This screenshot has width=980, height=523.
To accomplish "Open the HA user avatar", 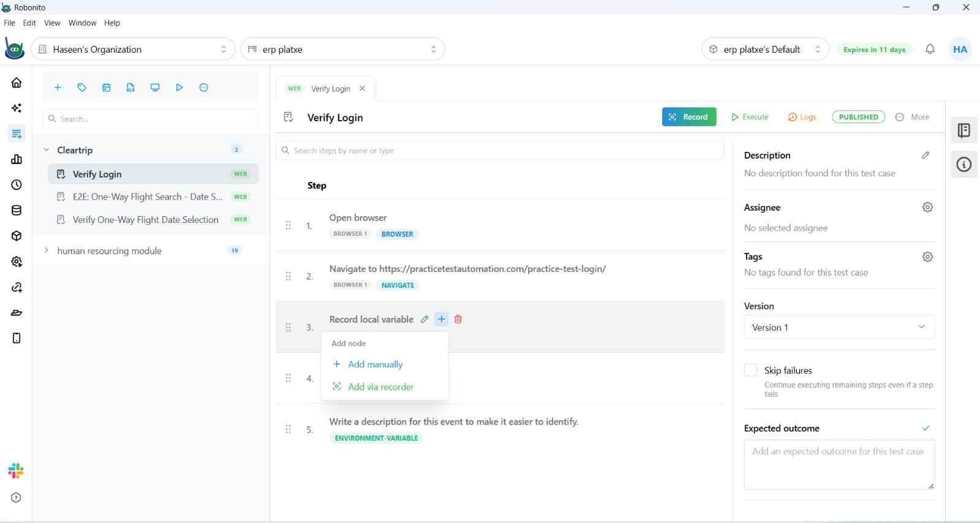I will 960,49.
